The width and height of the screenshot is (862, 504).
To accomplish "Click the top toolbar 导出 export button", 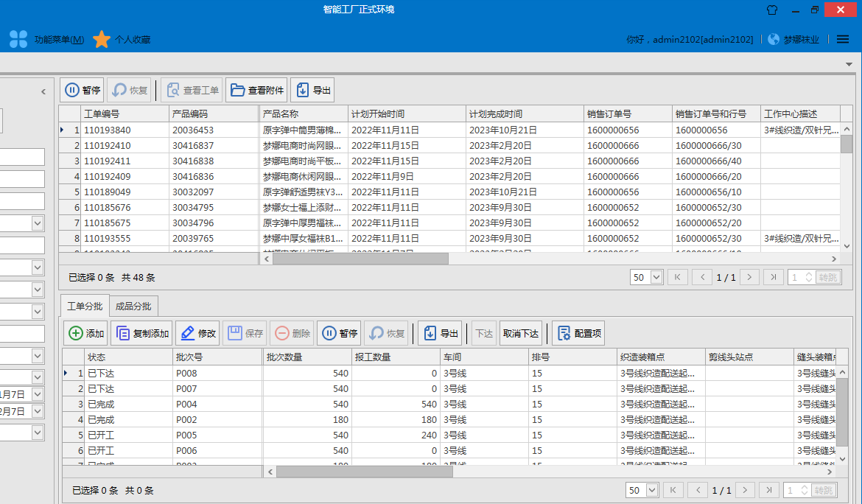I will click(312, 90).
